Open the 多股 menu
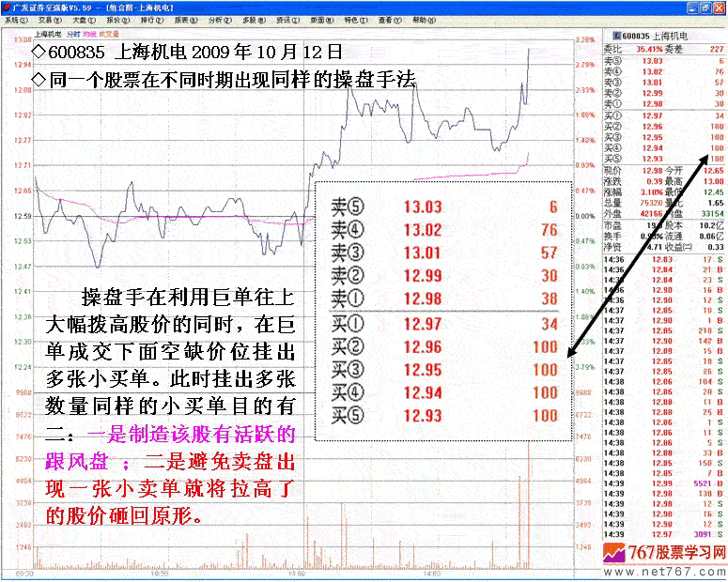Viewport: 728px width, 582px height. coord(254,19)
